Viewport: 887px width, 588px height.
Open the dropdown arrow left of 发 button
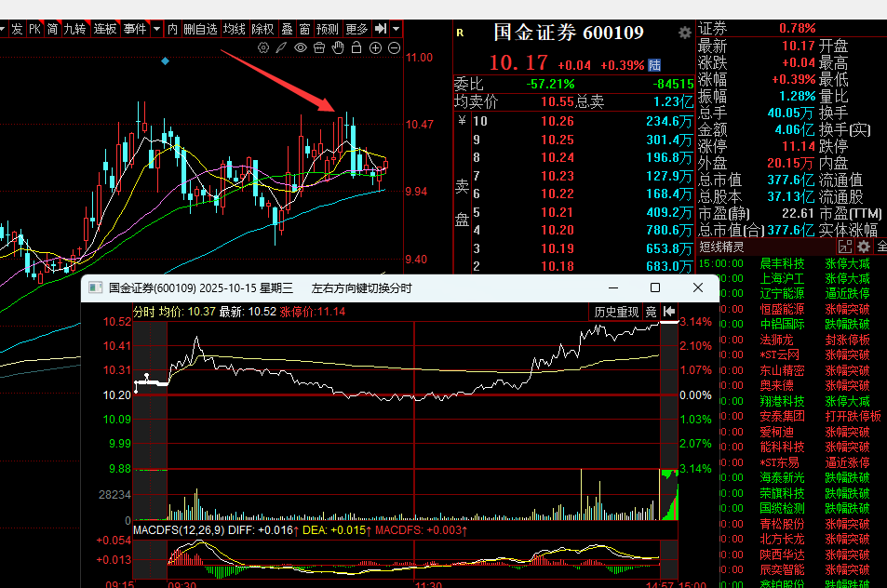(2, 28)
